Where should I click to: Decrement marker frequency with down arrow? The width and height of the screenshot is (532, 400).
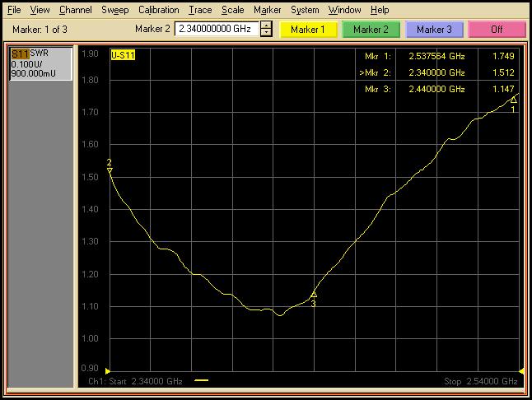[x=266, y=33]
